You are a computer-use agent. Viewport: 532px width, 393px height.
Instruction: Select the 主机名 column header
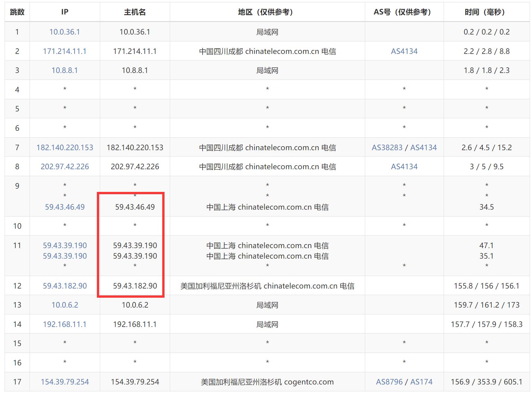135,12
